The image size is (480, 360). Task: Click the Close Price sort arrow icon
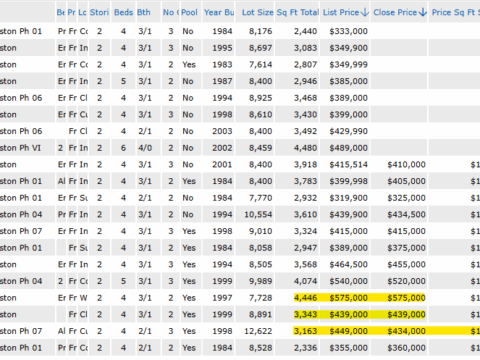coord(423,12)
